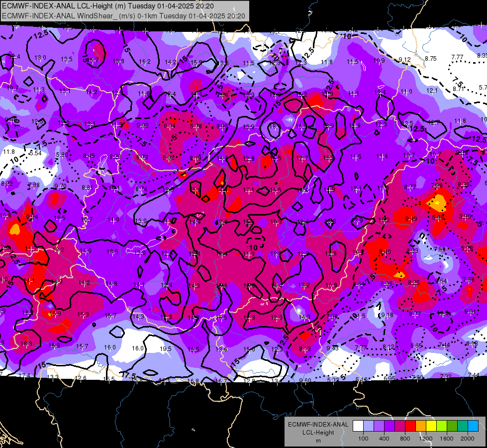Click the wind shear value 8.45
This screenshot has height=448, width=487.
click(89, 155)
